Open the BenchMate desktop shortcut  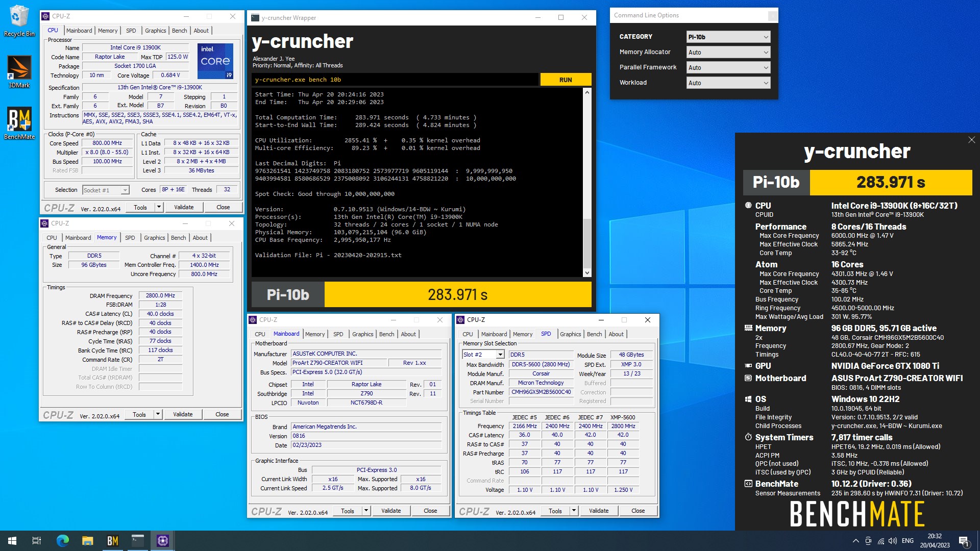pos(19,123)
